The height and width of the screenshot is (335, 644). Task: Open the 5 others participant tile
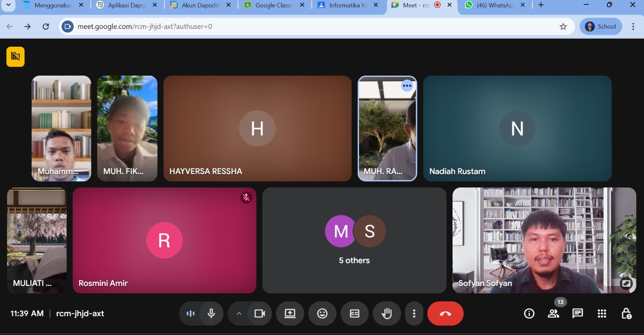point(354,240)
